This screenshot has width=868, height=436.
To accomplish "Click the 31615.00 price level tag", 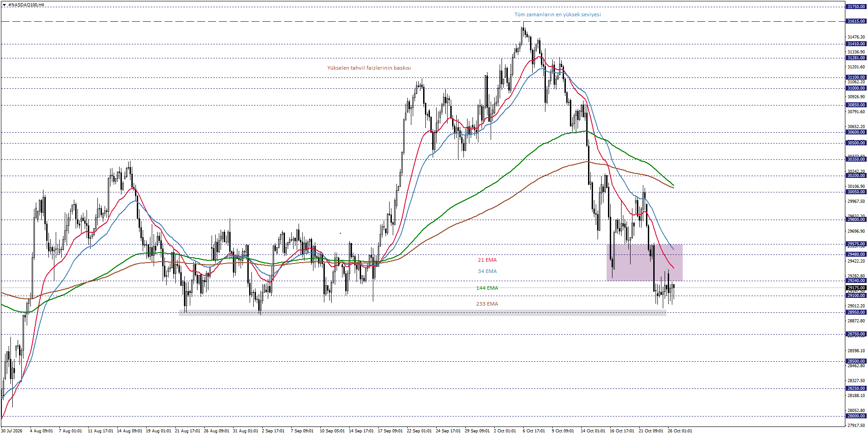I will (x=856, y=21).
